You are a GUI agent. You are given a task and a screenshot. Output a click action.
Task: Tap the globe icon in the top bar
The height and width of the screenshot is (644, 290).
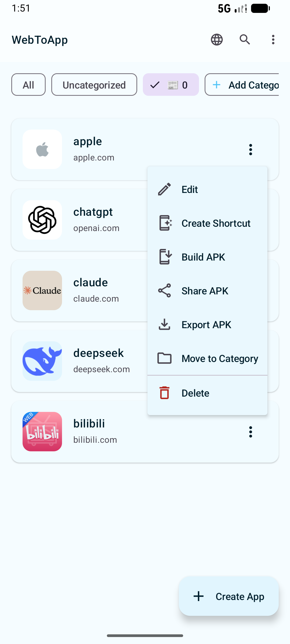[x=217, y=40]
